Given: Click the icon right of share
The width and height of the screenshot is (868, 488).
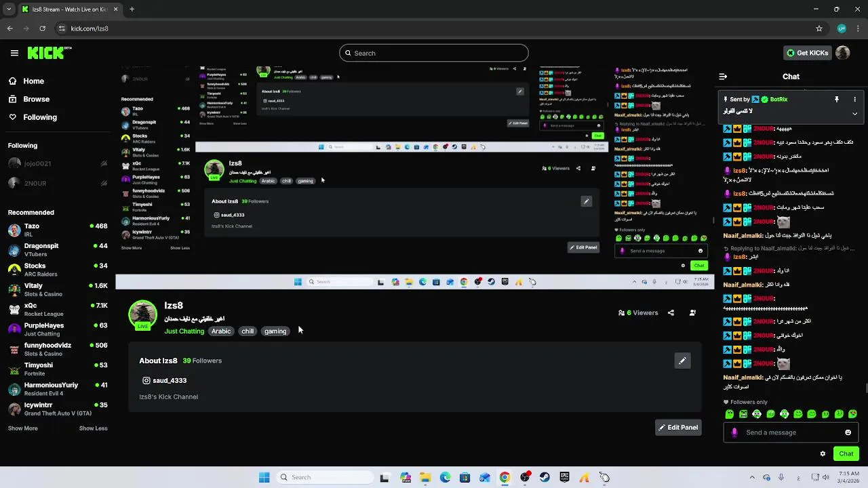Looking at the screenshot, I should click(692, 313).
